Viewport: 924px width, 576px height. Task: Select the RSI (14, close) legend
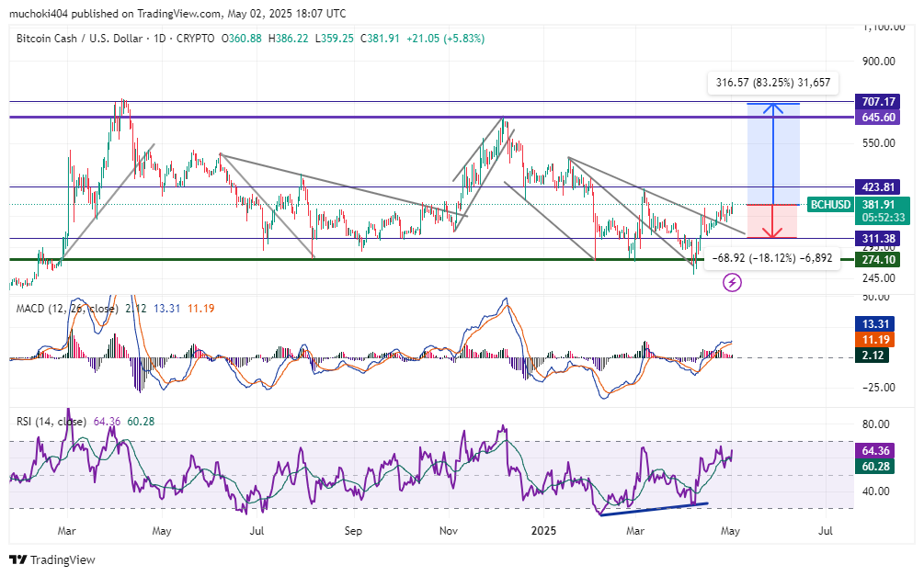tap(50, 422)
